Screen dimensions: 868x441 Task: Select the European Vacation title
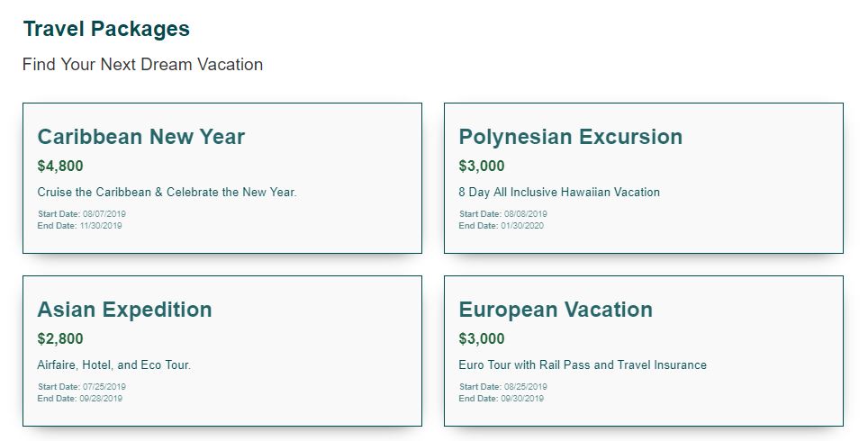(555, 310)
